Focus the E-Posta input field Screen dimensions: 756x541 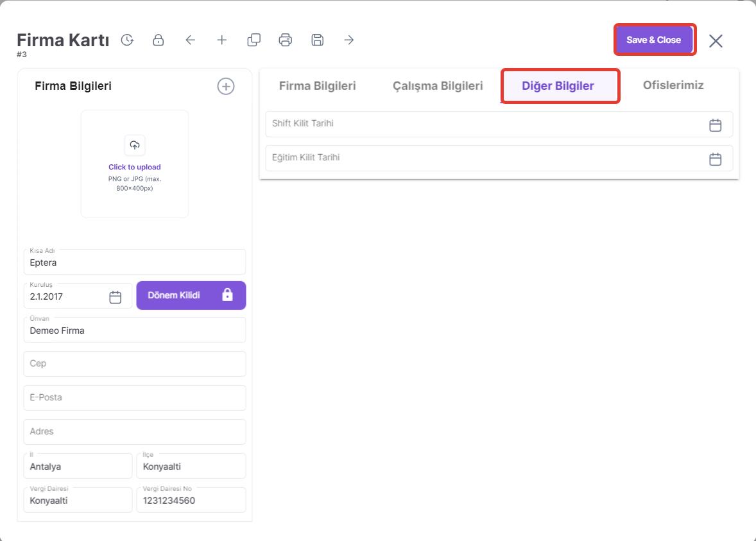135,398
